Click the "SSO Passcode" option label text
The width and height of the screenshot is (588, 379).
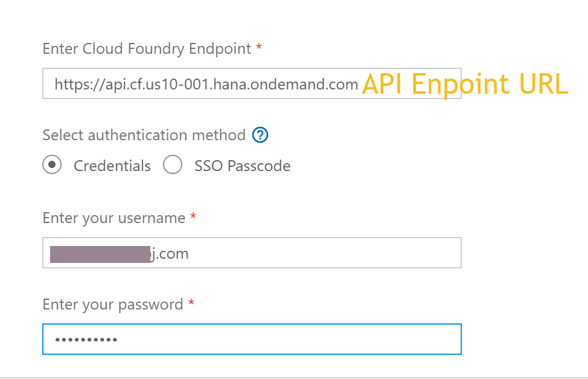coord(242,166)
